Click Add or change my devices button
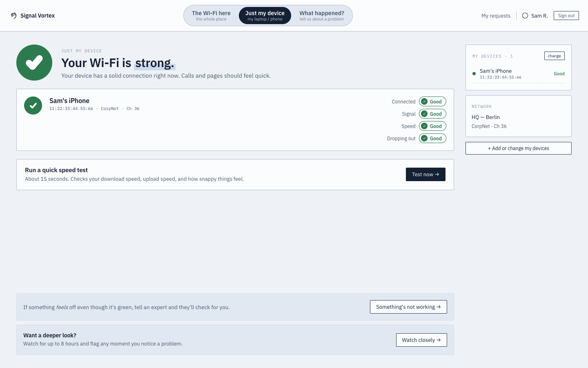 coord(519,148)
